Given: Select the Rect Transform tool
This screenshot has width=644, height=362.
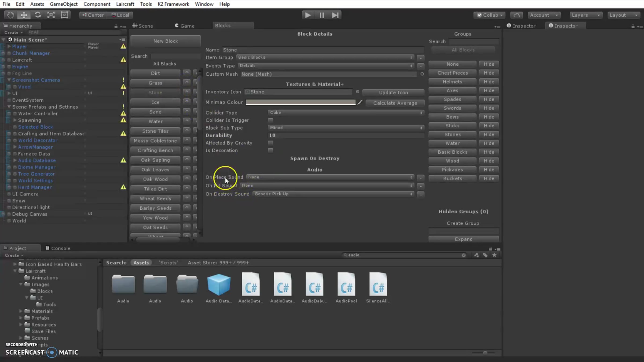Looking at the screenshot, I should (x=64, y=15).
